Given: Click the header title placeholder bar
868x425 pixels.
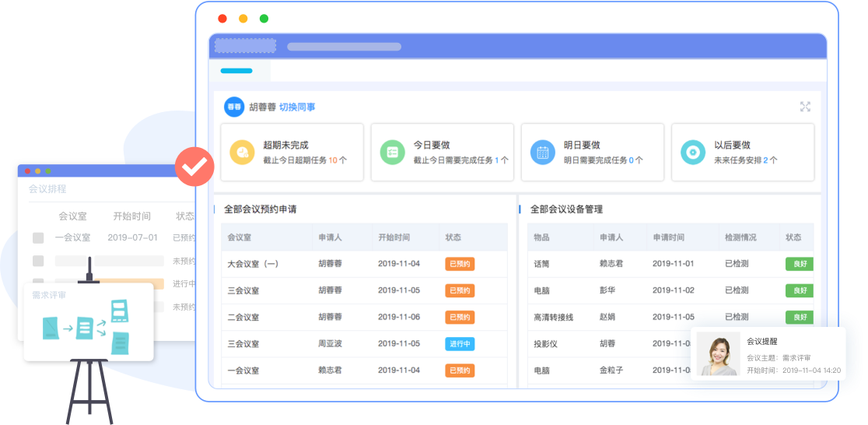Looking at the screenshot, I should point(345,47).
